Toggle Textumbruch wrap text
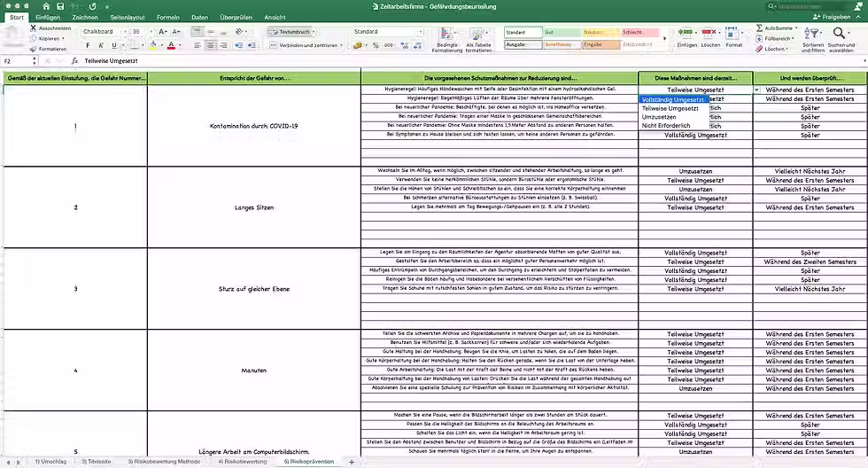The height and width of the screenshot is (468, 868). (291, 32)
